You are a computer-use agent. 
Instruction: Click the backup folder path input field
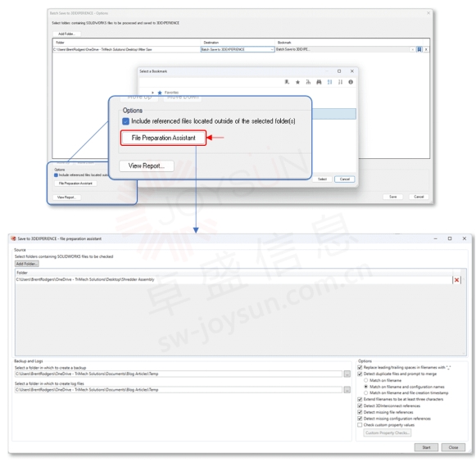pyautogui.click(x=179, y=374)
